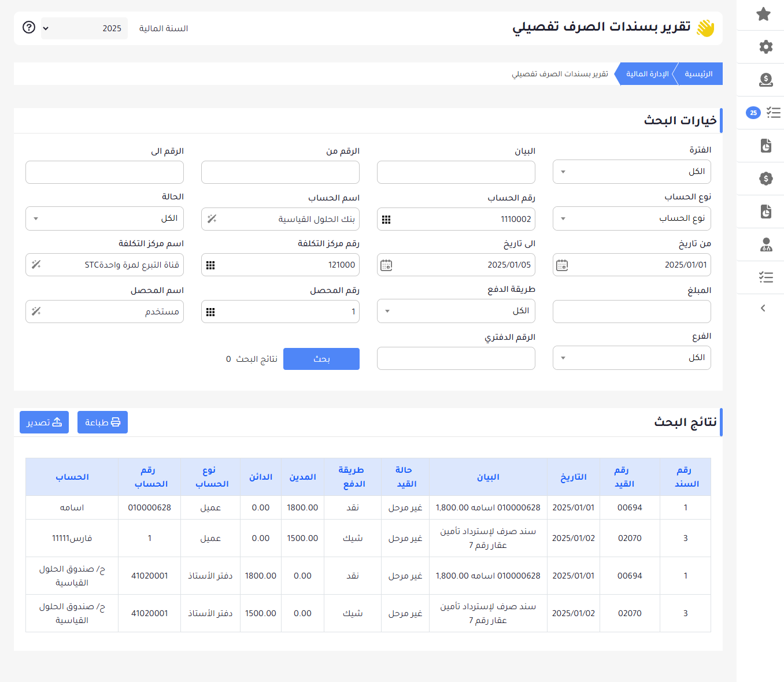
Task: Click 'رقم السند' column header
Action: pyautogui.click(x=686, y=477)
